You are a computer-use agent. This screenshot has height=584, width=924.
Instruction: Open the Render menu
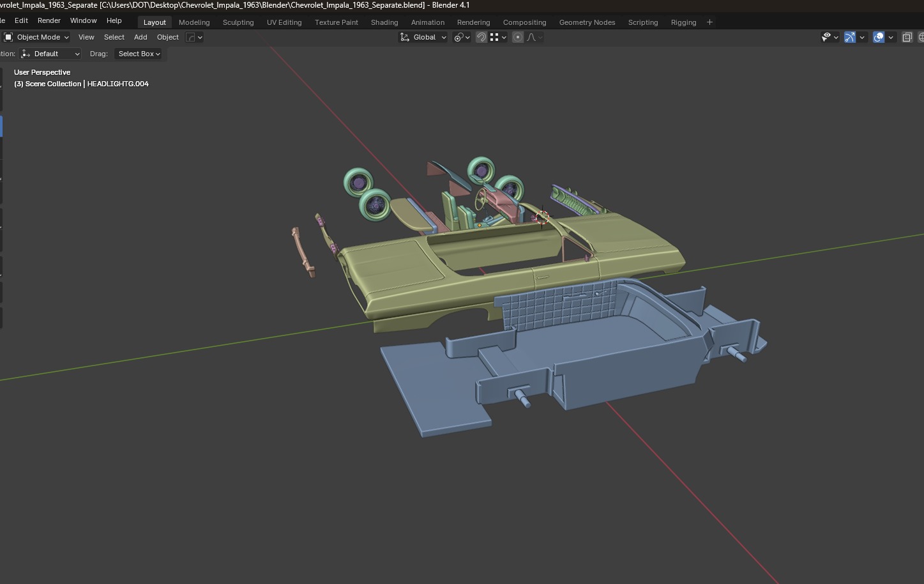coord(49,20)
